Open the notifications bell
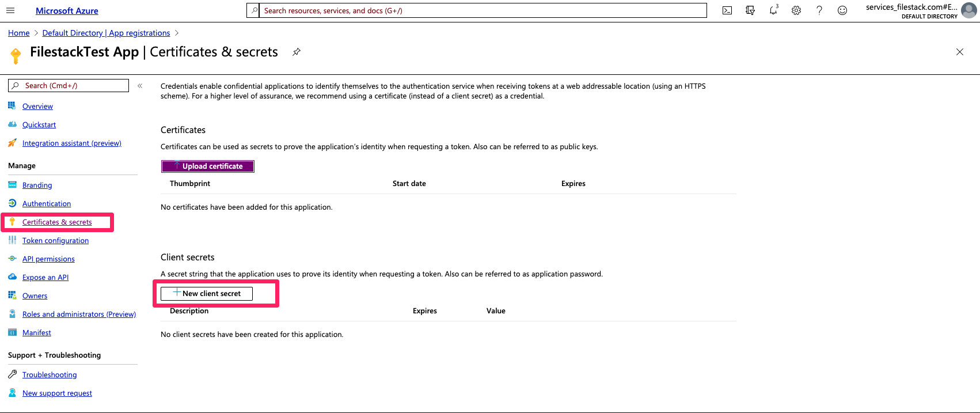The image size is (980, 413). [773, 10]
